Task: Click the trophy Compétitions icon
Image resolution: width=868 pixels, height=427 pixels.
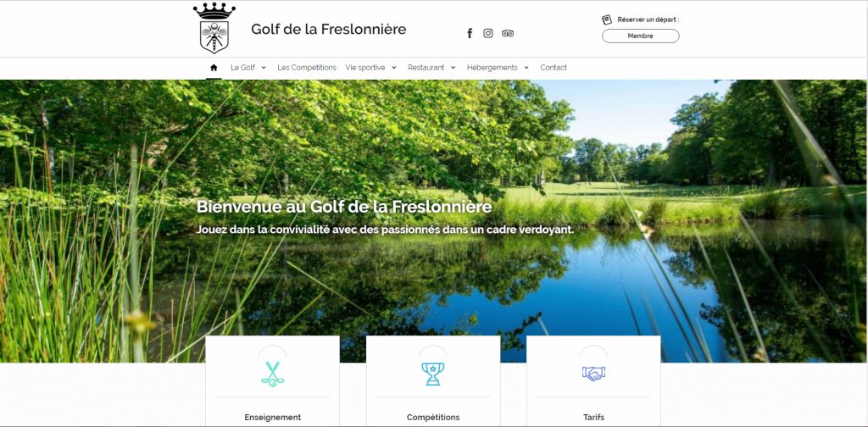Action: (433, 374)
